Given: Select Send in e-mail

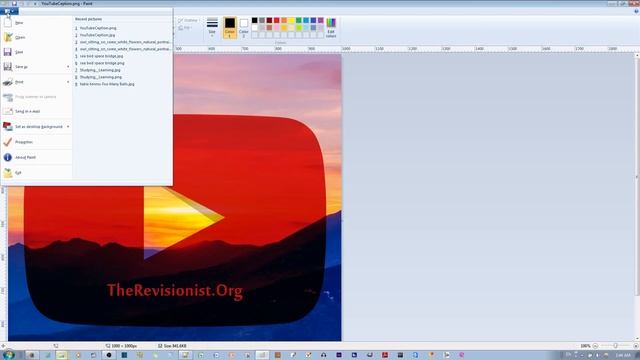Looking at the screenshot, I should pyautogui.click(x=36, y=111).
